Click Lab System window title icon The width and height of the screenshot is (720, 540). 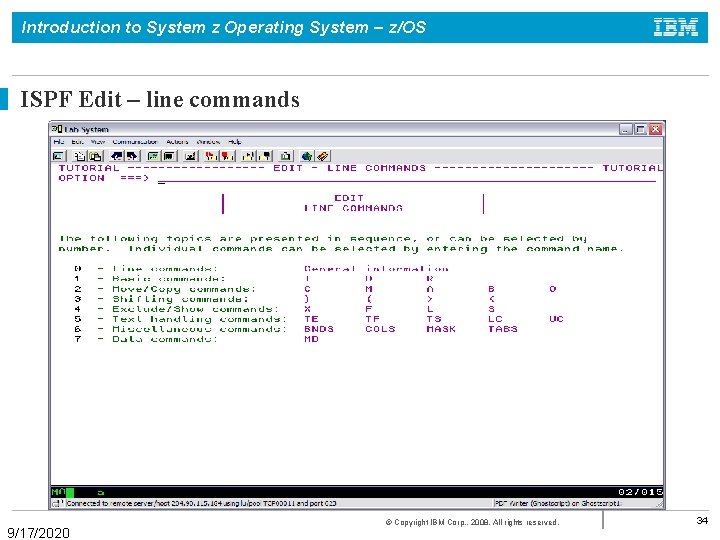[57, 129]
